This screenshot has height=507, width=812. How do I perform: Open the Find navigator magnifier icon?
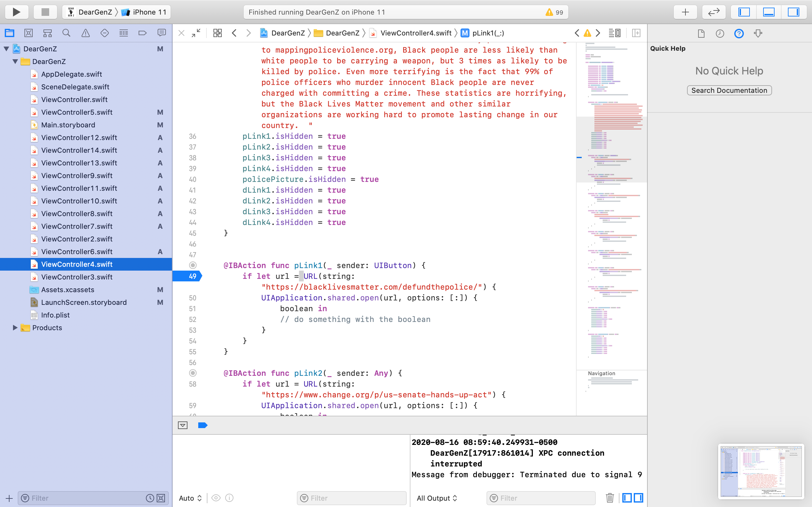(x=66, y=33)
